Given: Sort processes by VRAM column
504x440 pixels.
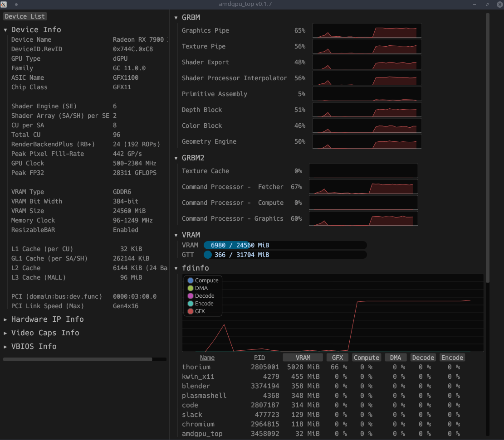Looking at the screenshot, I should [303, 358].
